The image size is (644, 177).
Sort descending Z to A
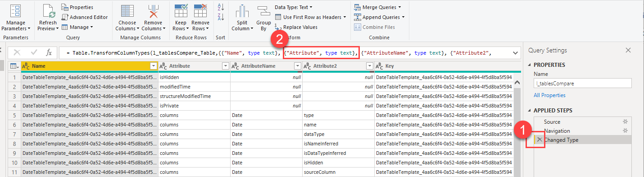pyautogui.click(x=221, y=17)
